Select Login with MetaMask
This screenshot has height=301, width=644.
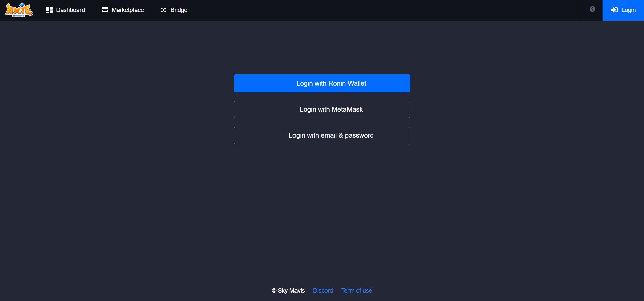tap(322, 109)
